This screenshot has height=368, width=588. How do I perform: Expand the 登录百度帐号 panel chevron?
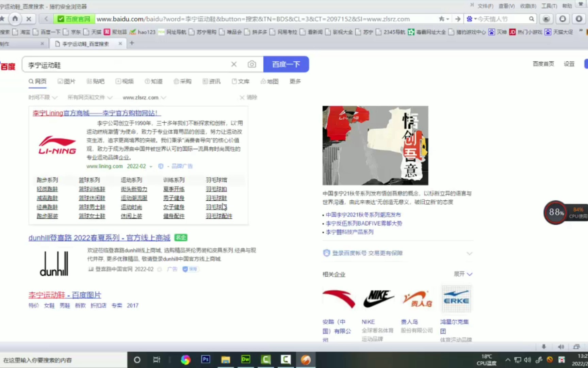[x=470, y=253]
